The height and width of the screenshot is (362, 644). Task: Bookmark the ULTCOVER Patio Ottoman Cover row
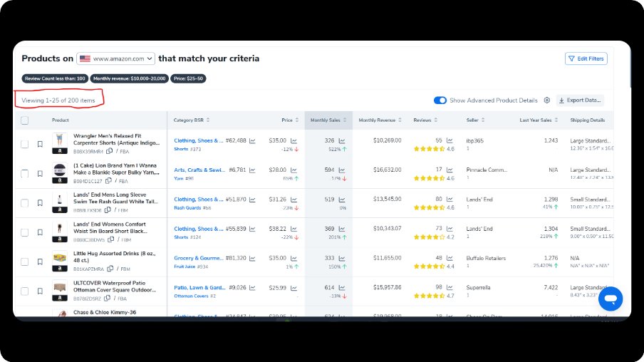(40, 291)
